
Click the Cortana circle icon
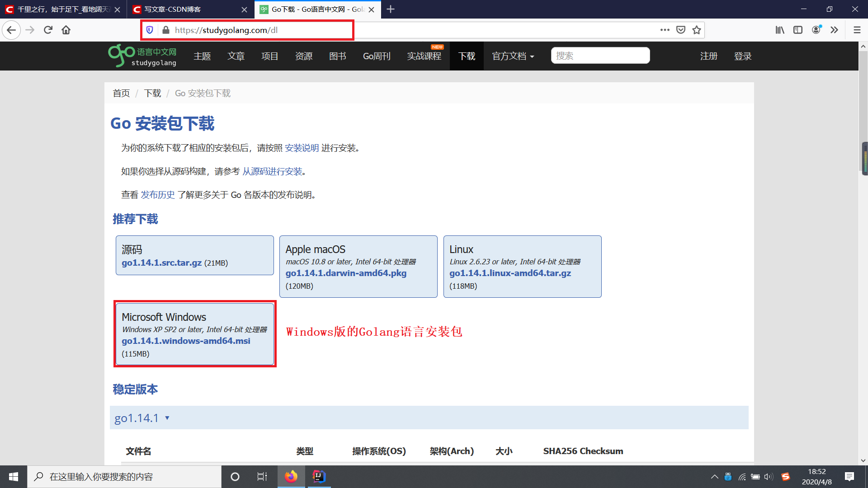click(235, 477)
